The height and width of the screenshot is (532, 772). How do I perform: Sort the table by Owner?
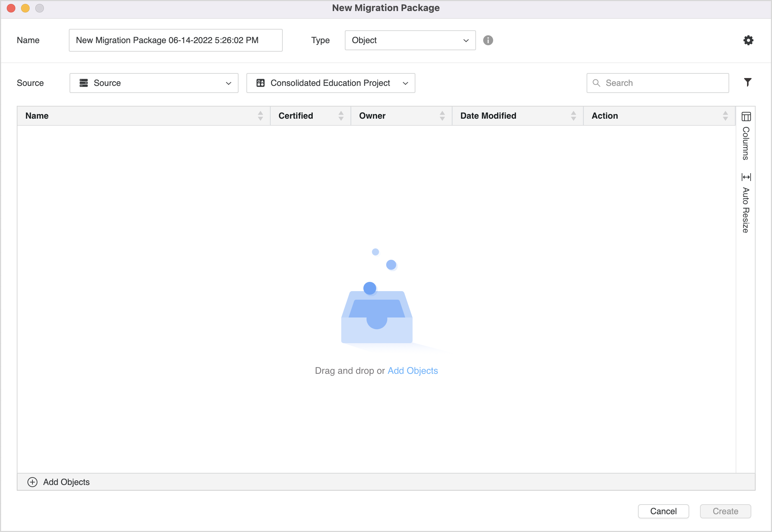442,116
